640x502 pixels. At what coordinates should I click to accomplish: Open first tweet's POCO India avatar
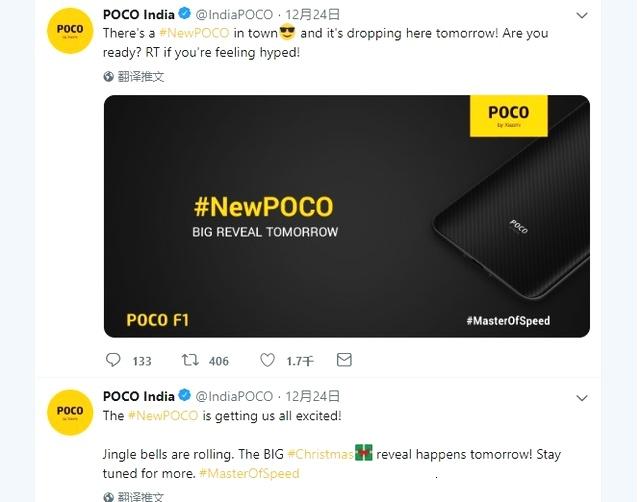pyautogui.click(x=70, y=32)
